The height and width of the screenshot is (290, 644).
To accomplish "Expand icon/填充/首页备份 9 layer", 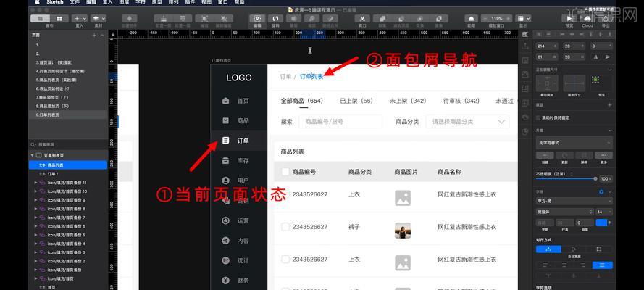I will coord(35,200).
